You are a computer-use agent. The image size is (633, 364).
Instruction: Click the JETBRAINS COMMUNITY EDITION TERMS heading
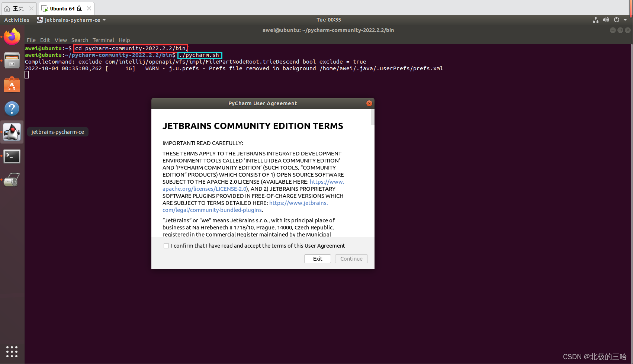pos(253,126)
